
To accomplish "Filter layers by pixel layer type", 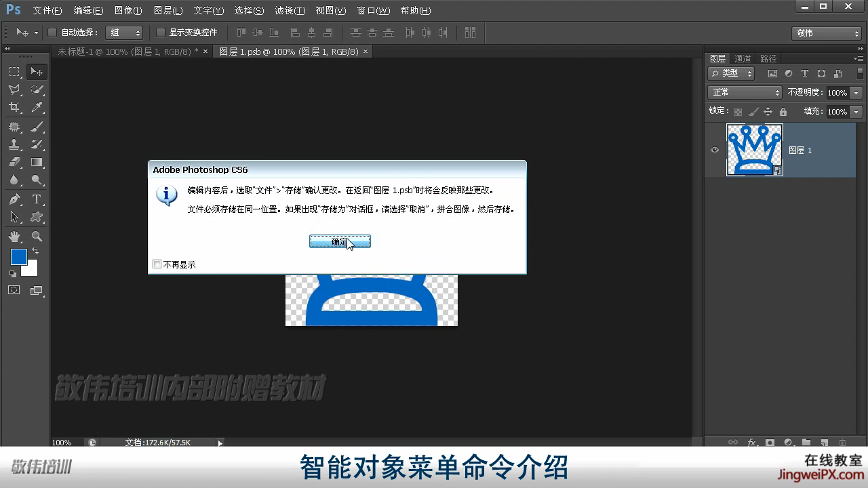I will point(772,73).
